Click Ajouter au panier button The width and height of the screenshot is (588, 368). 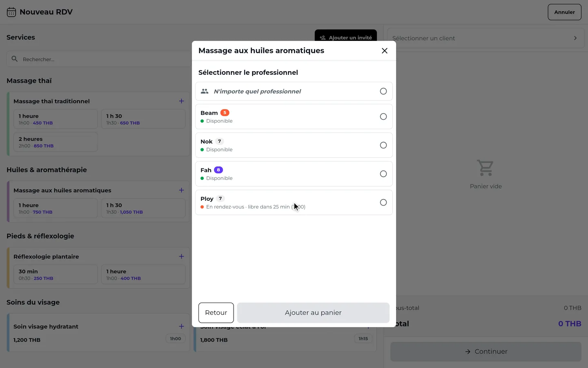coord(313,313)
